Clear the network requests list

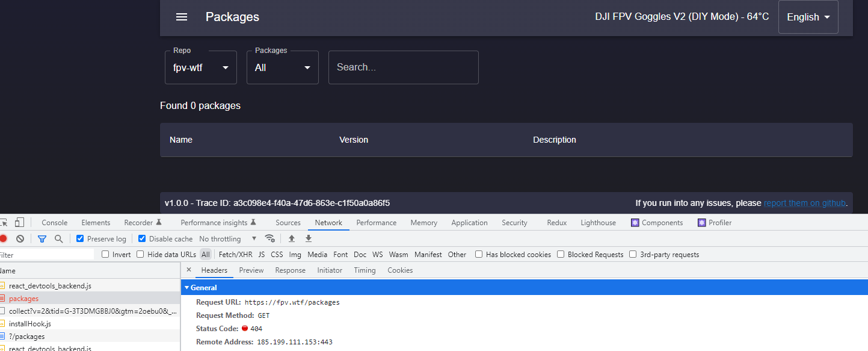[20, 238]
